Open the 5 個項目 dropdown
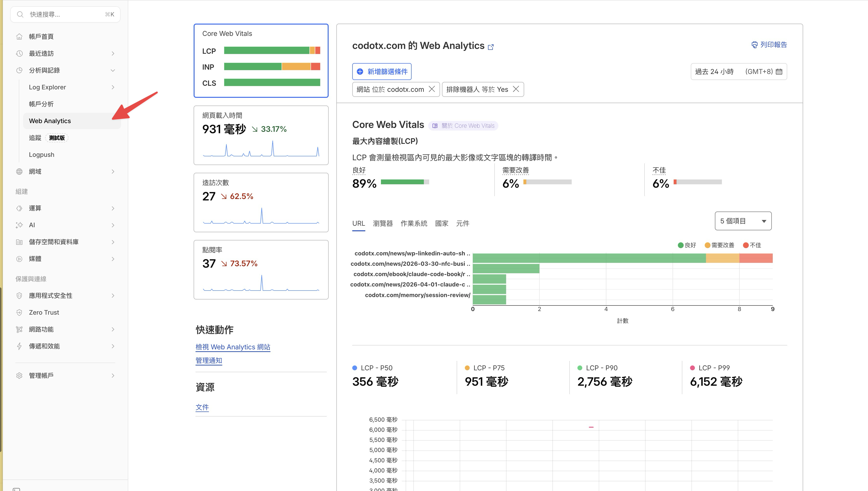The image size is (868, 491). click(742, 221)
